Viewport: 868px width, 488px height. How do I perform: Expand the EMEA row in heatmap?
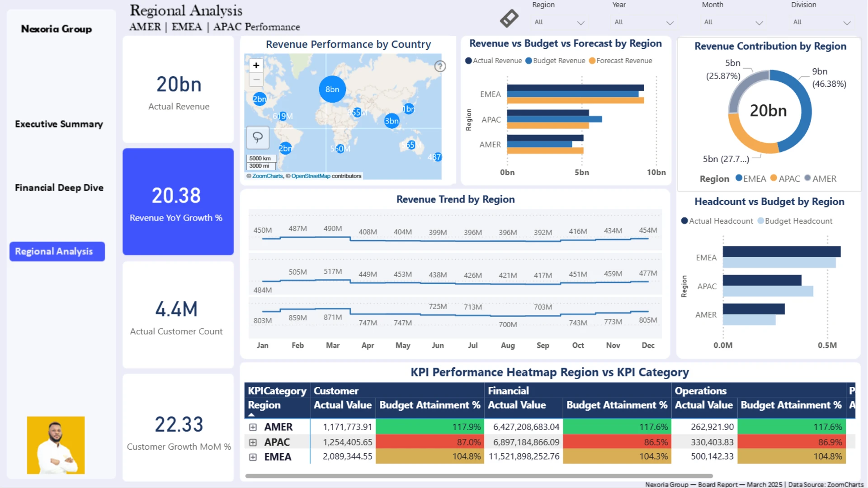[x=253, y=457]
